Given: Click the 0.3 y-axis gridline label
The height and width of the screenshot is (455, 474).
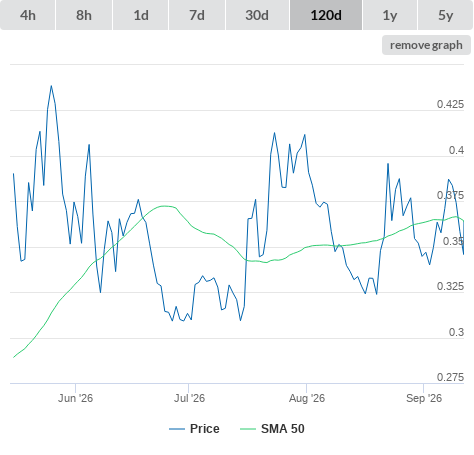Looking at the screenshot, I should (456, 332).
